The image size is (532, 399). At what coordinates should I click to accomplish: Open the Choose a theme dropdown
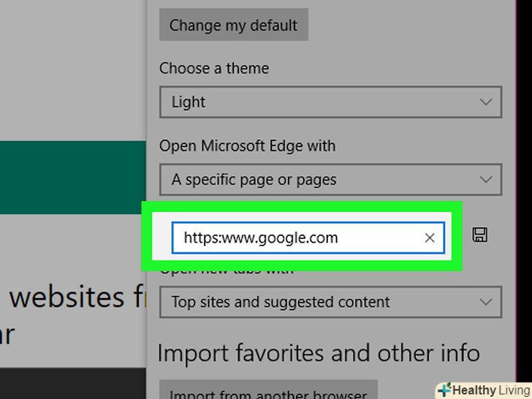click(x=330, y=102)
